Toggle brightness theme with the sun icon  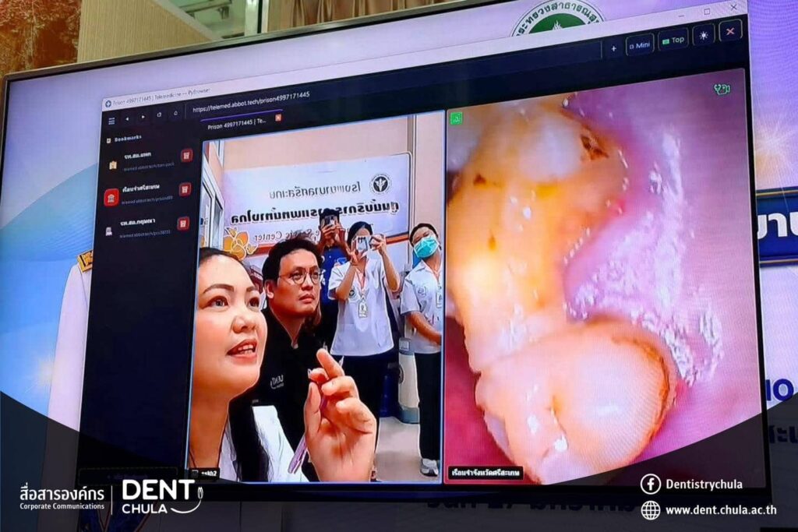[704, 36]
